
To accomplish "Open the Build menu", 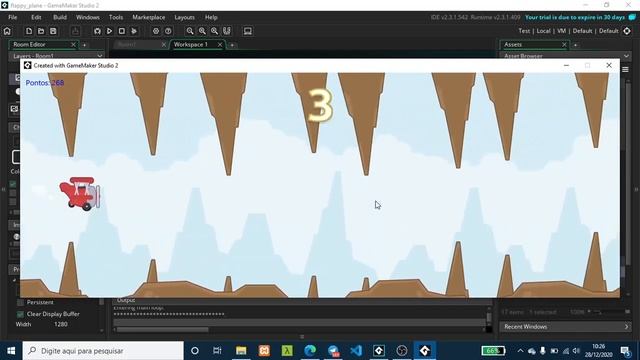I will tap(60, 17).
